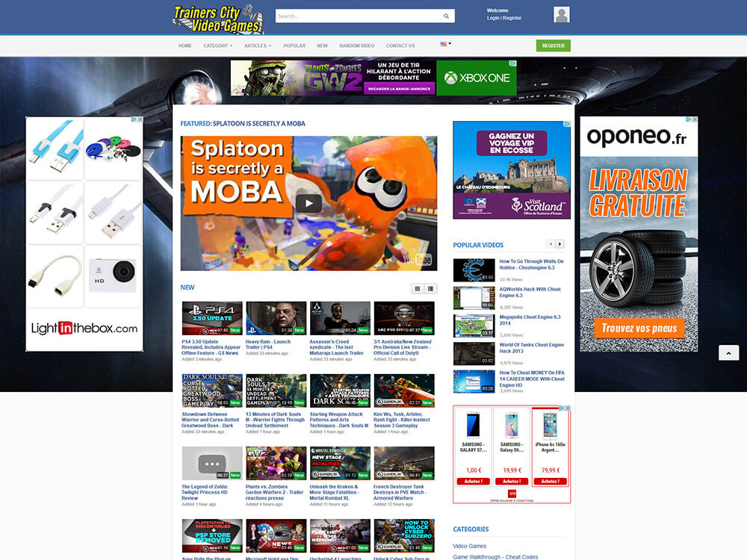747x560 pixels.
Task: Click the 'Regarder la bande-annonce' banner button
Action: [399, 89]
